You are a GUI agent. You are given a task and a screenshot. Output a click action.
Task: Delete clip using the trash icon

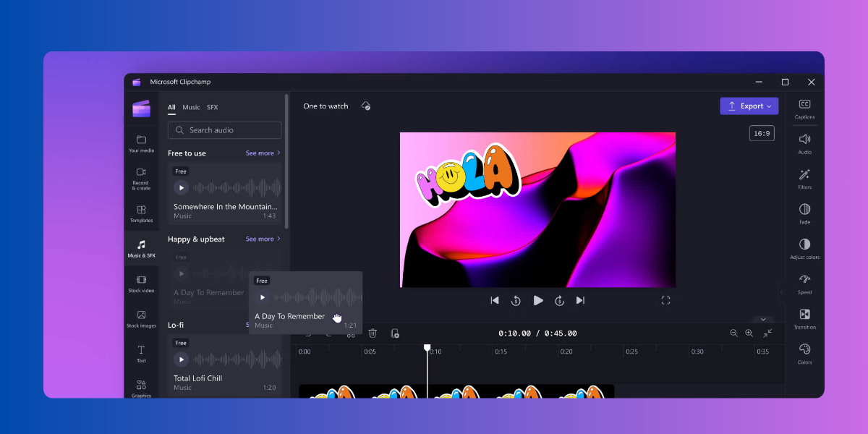coord(373,333)
